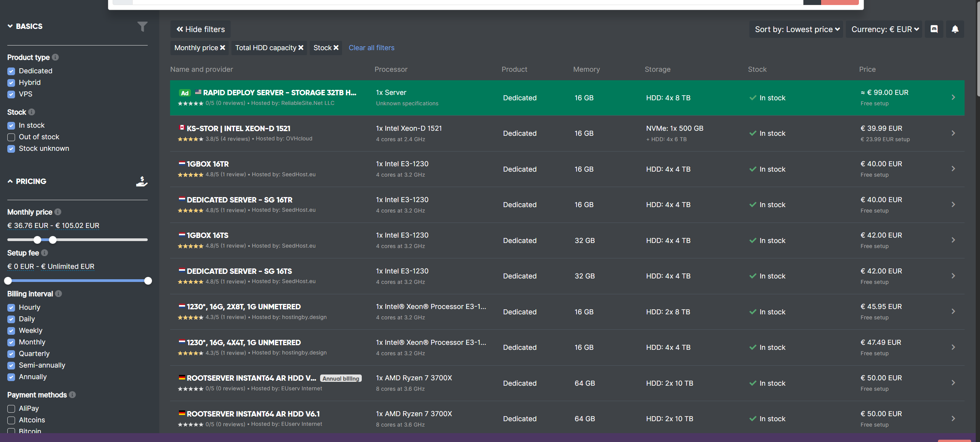Click the Memory column header

[586, 69]
